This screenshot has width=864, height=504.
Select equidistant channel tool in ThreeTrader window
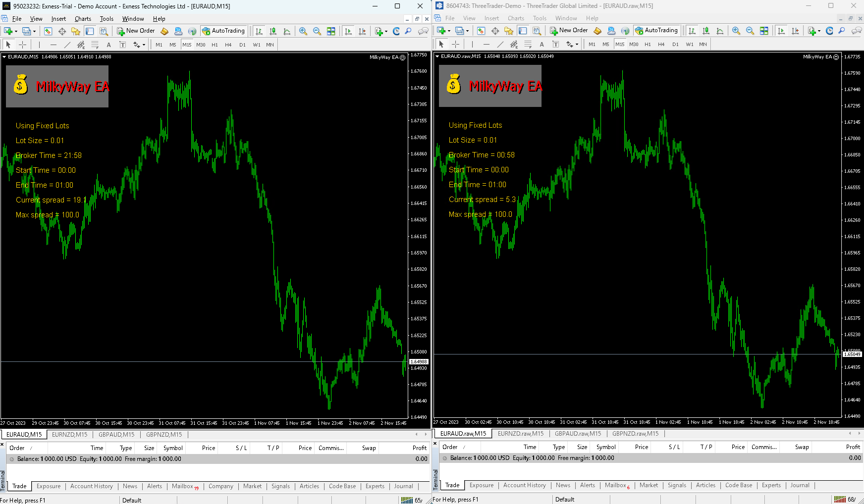pyautogui.click(x=514, y=44)
